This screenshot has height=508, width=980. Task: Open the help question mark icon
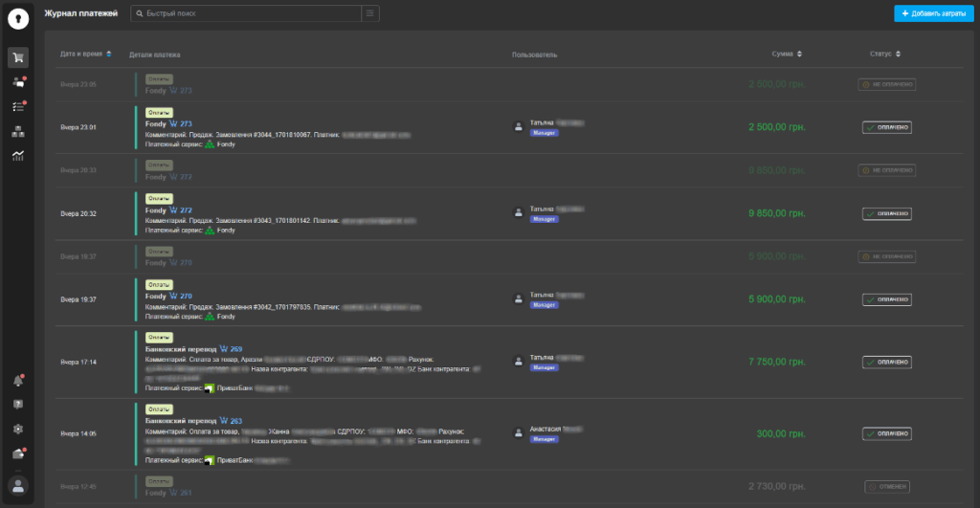tap(17, 405)
